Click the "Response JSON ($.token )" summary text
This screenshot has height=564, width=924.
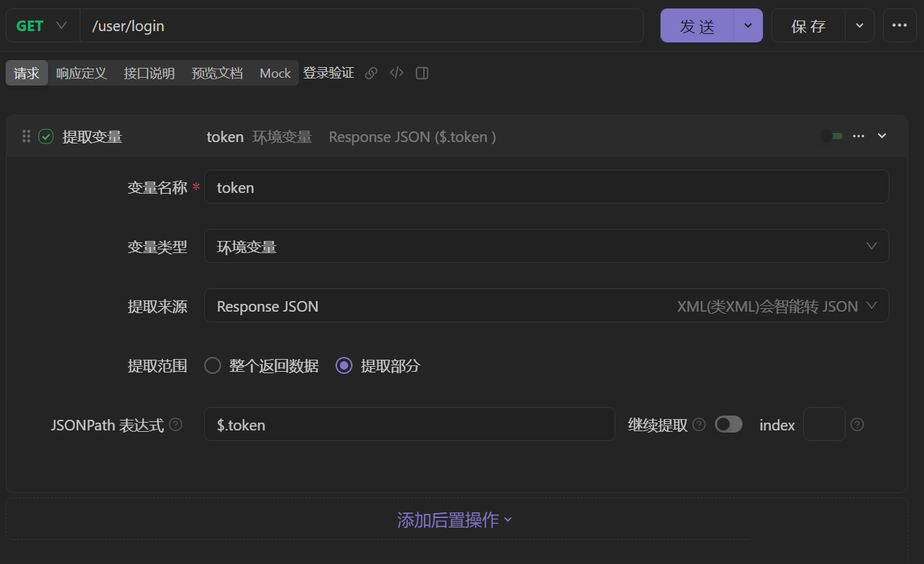[x=413, y=136]
